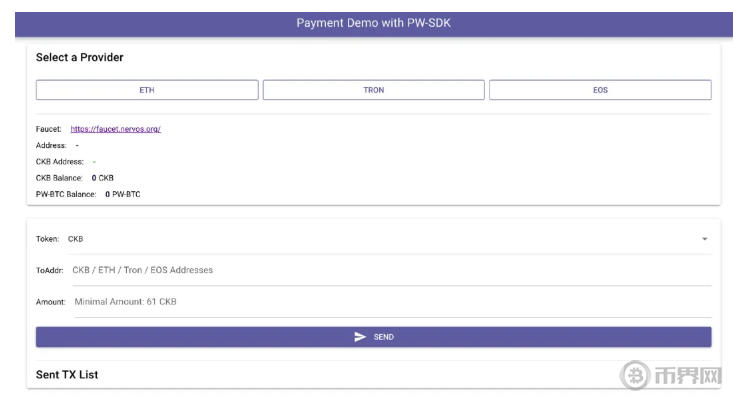Screen dimensions: 733x403
Task: Select the ETH provider button
Action: pyautogui.click(x=147, y=90)
